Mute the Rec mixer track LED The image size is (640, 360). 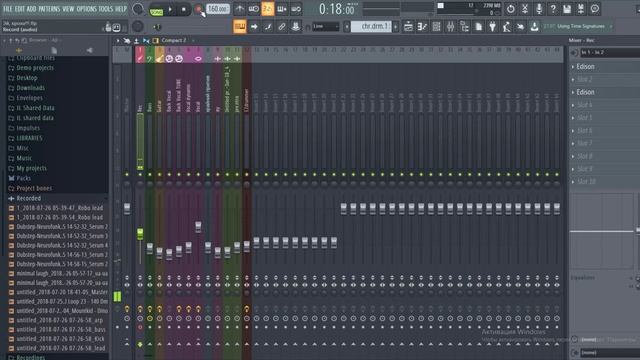[x=140, y=174]
